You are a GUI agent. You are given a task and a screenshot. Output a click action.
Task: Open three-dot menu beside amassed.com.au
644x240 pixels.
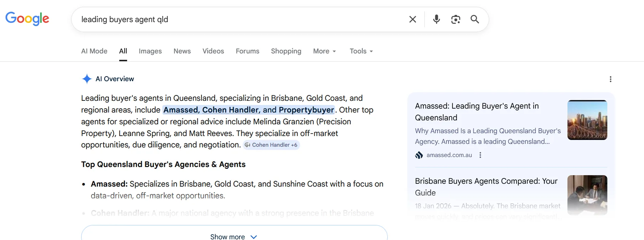click(x=480, y=155)
